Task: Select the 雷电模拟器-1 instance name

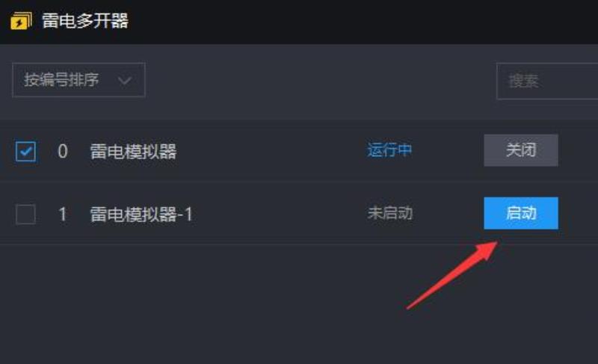Action: (141, 214)
